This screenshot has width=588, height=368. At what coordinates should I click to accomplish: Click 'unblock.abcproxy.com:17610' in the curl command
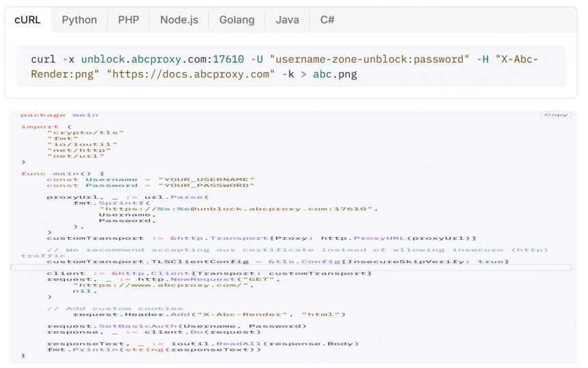(x=162, y=60)
